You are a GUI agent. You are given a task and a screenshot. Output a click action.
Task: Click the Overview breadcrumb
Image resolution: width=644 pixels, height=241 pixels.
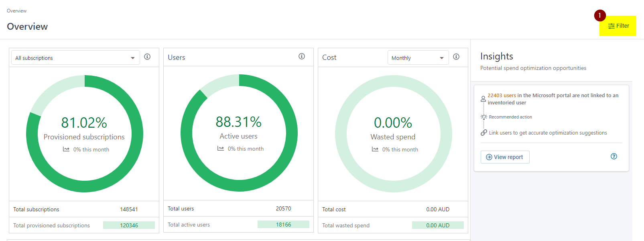16,11
